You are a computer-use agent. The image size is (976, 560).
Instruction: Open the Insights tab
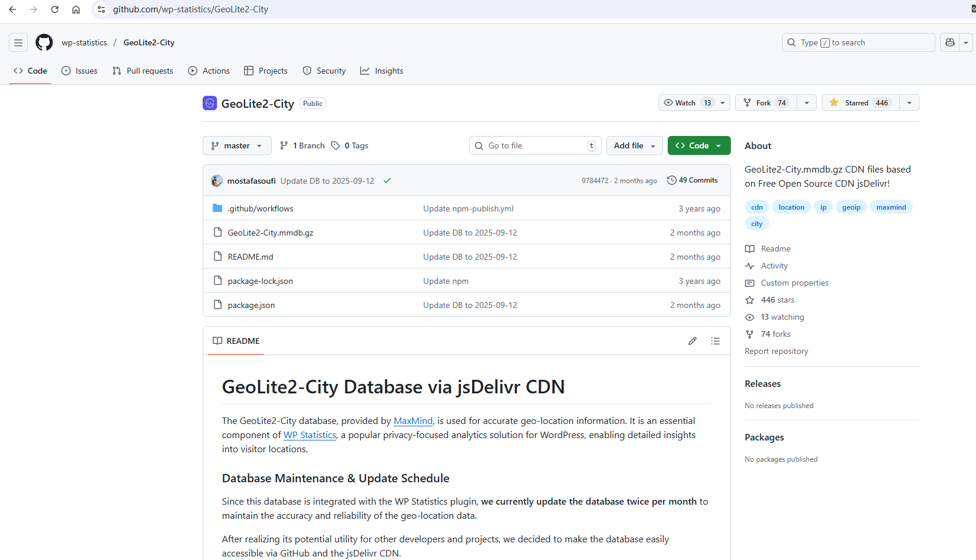pos(382,71)
